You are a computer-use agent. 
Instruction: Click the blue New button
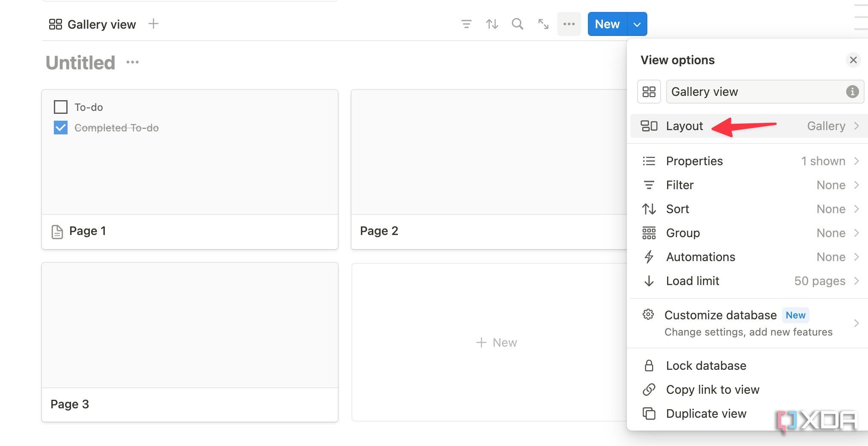607,24
